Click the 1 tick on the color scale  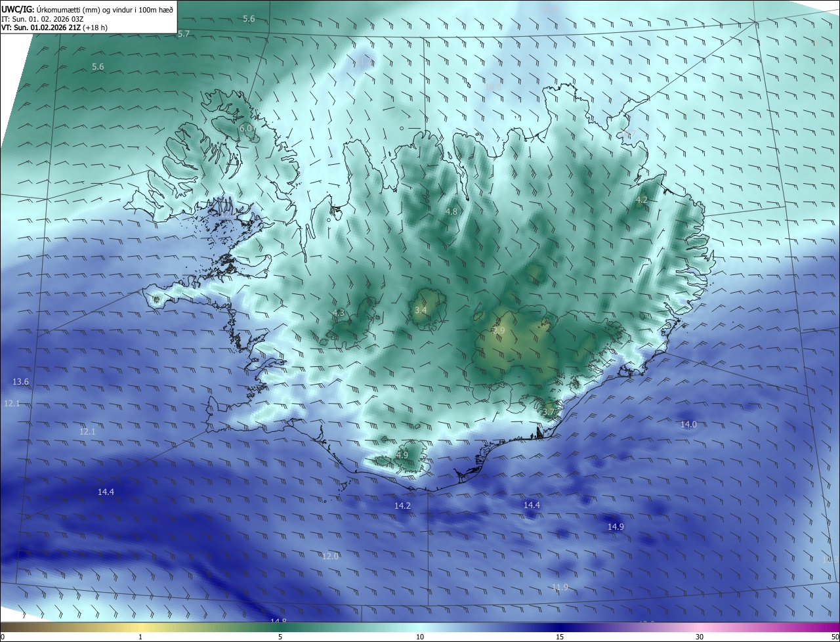[x=140, y=637]
